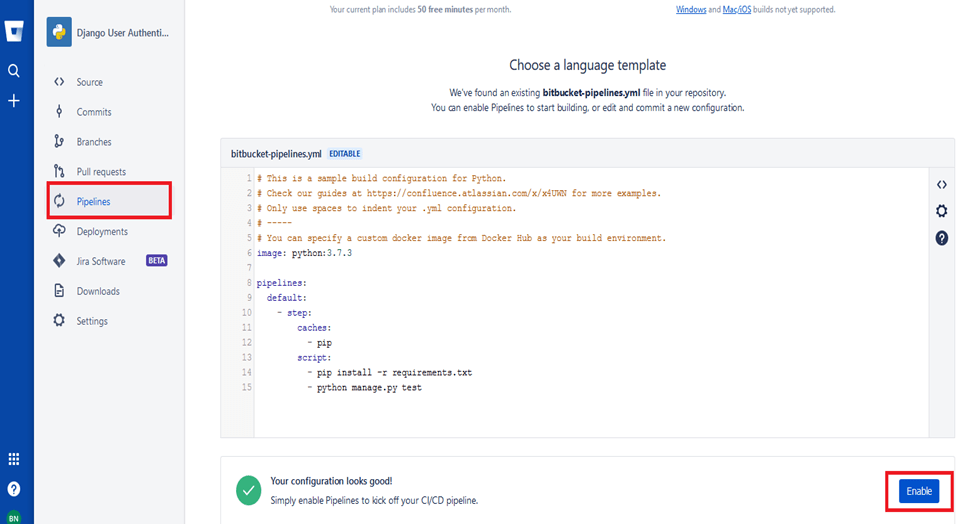Open Branches in the sidebar
The image size is (972, 524).
(x=94, y=141)
